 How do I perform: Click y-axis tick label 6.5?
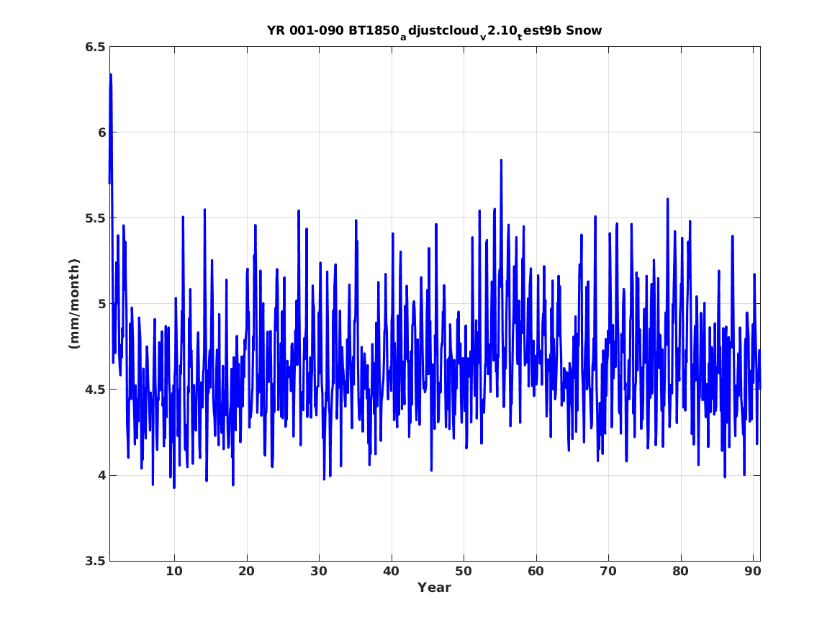click(x=95, y=47)
